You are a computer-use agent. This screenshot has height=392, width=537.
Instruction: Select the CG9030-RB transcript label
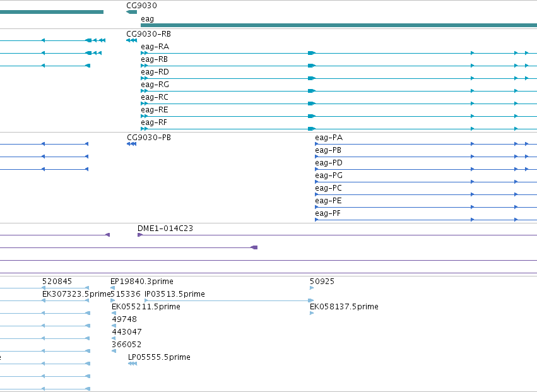pos(149,34)
